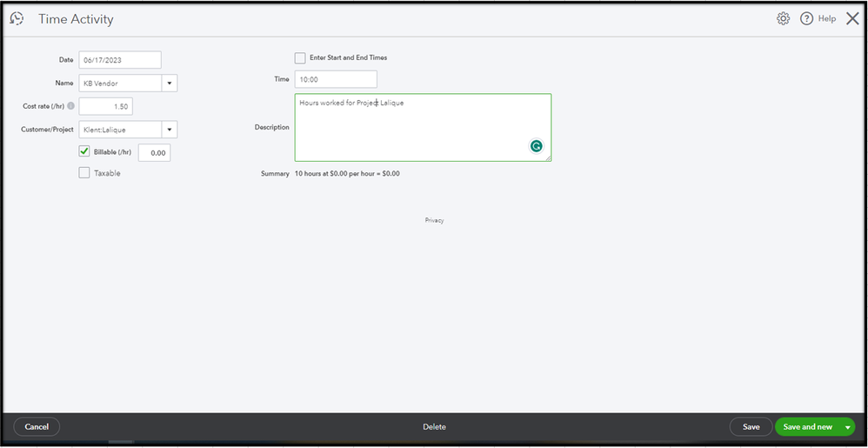
Task: Close the Time Activity window
Action: [852, 19]
